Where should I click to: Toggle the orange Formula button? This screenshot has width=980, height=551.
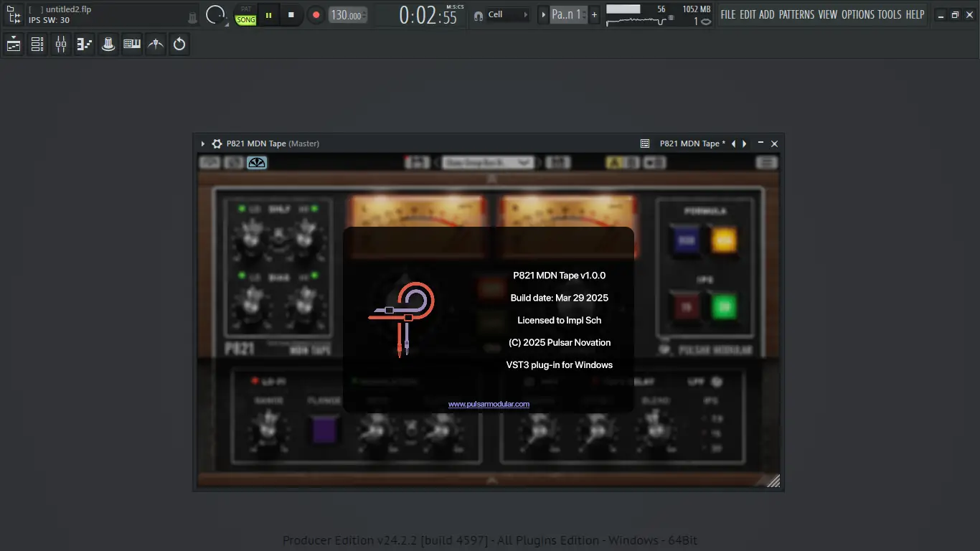point(724,240)
